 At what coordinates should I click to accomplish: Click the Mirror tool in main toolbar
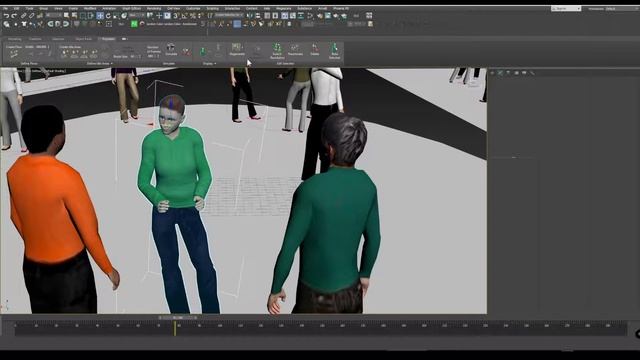[249, 16]
